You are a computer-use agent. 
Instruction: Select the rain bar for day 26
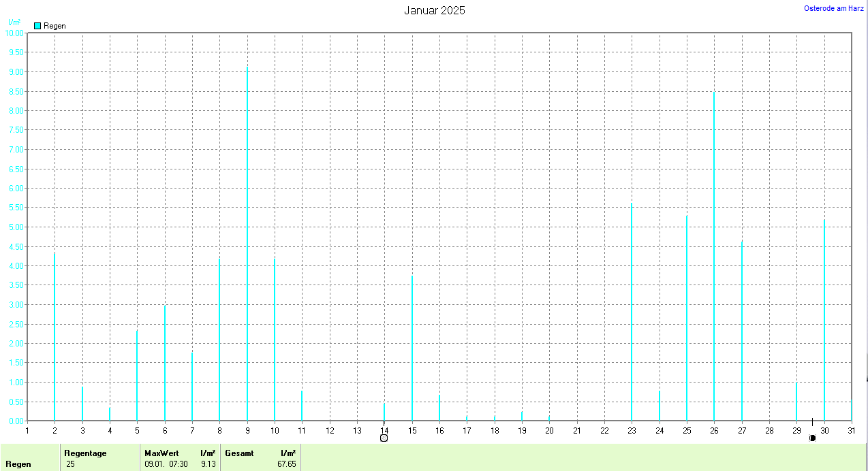tap(714, 257)
